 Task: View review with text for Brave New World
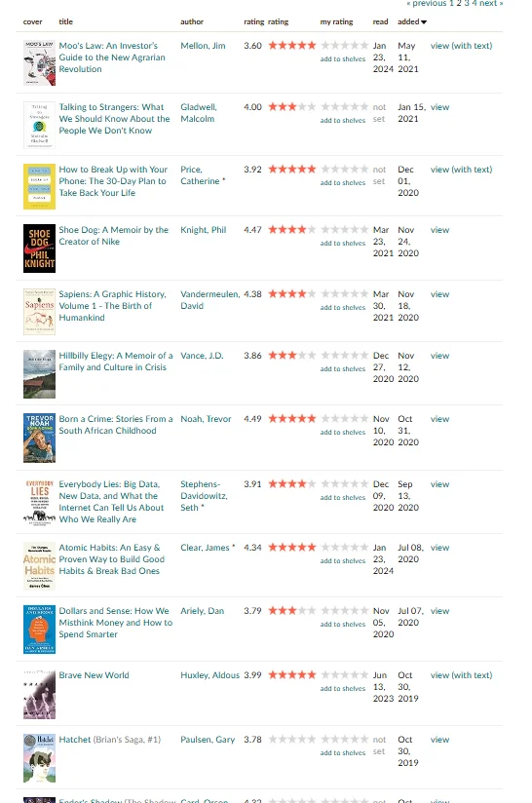click(x=461, y=675)
